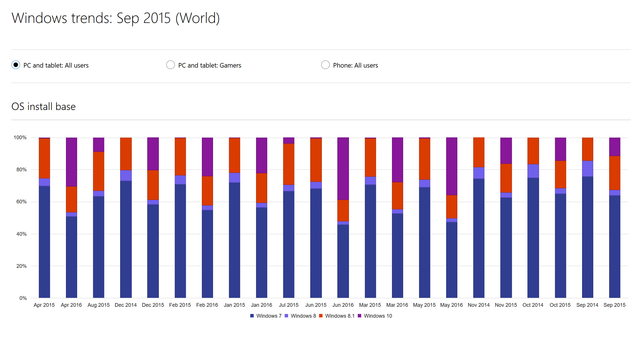This screenshot has width=644, height=338.
Task: Click the Windows 7 legend label
Action: (269, 316)
